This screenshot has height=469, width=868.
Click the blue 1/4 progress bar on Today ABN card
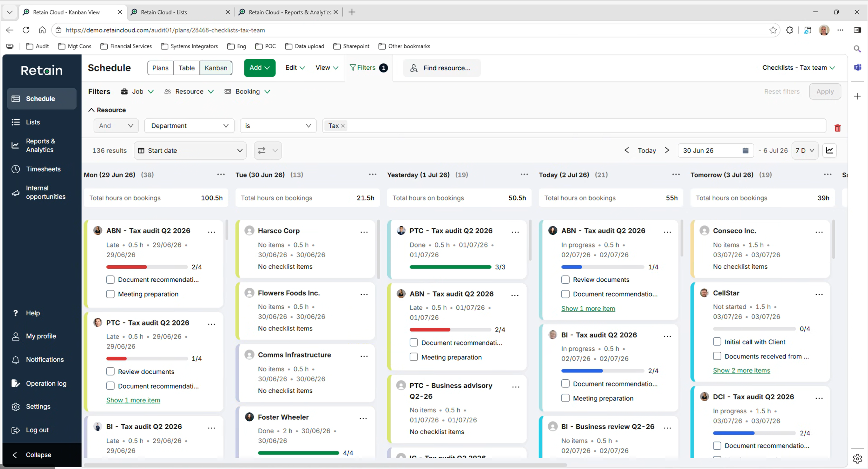602,267
